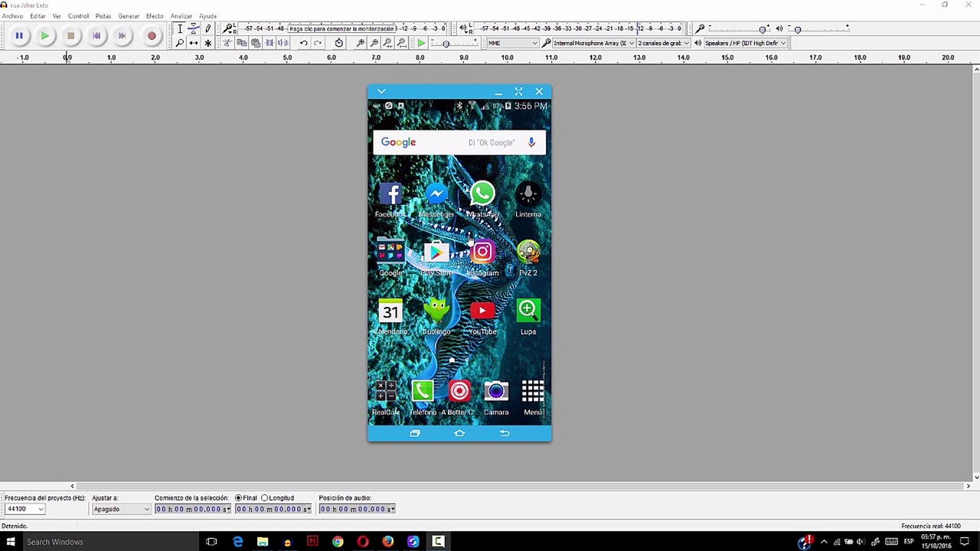Undo the last action
Viewport: 980px width, 551px height.
[x=303, y=43]
